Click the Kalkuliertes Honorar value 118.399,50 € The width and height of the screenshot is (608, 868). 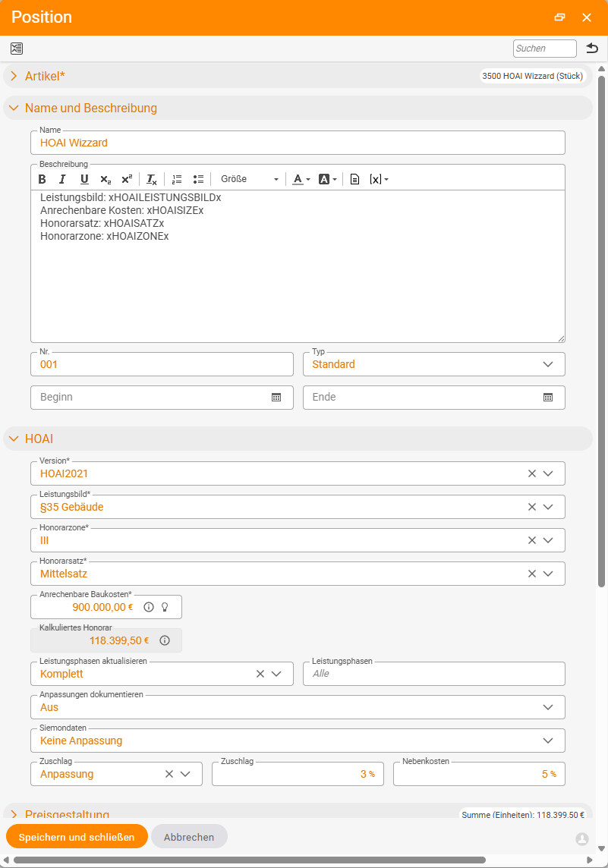[x=119, y=640]
